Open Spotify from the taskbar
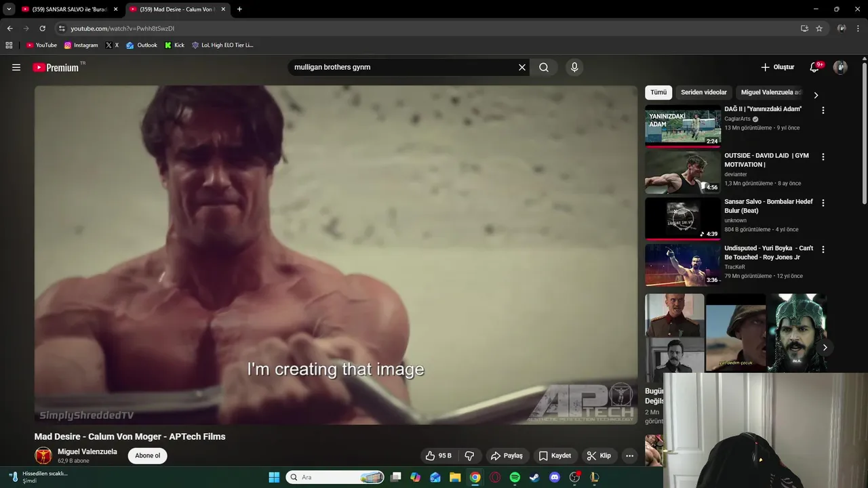 tap(515, 477)
